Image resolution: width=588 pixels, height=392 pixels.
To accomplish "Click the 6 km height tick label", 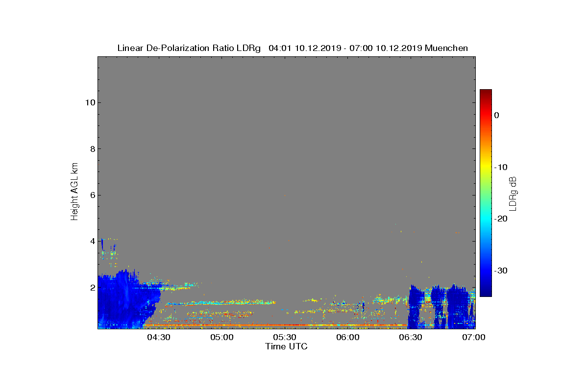I will [x=92, y=195].
